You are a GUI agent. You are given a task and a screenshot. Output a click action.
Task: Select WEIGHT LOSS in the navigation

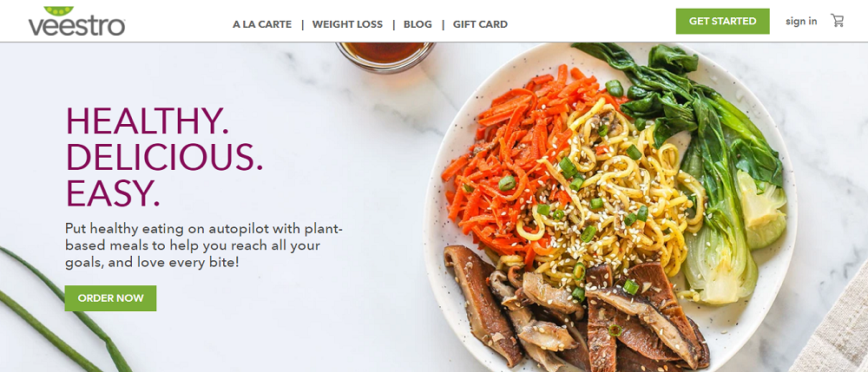(x=347, y=24)
